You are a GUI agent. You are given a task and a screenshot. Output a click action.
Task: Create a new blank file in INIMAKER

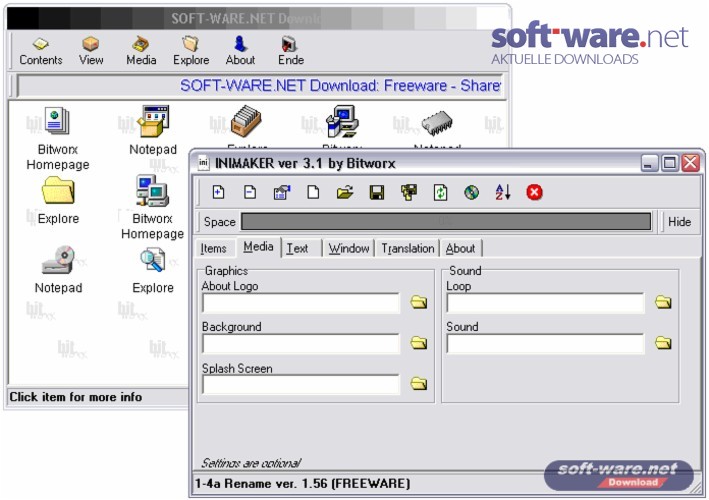pyautogui.click(x=313, y=192)
